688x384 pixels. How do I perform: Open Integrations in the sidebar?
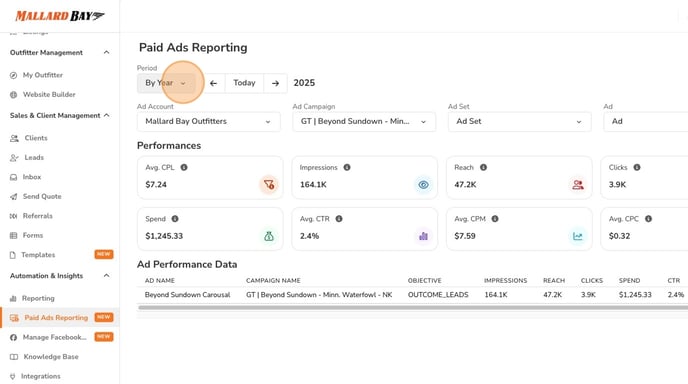(x=40, y=376)
